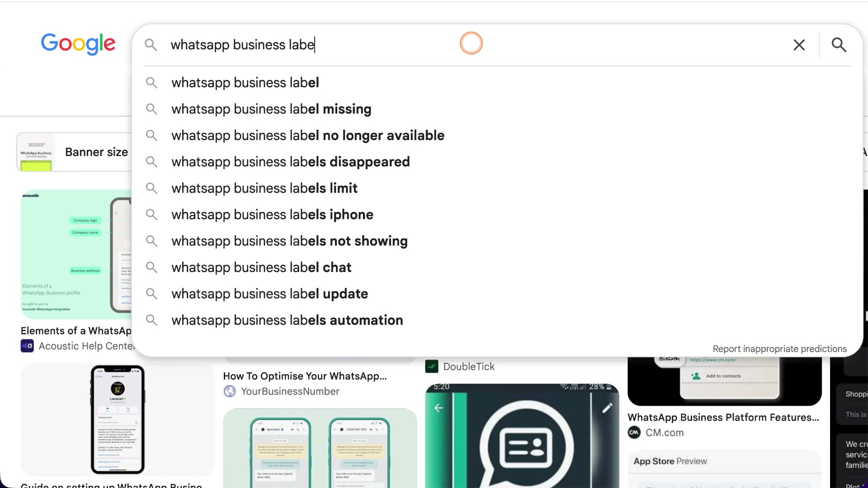Viewport: 868px width, 488px height.
Task: Click the Acoustic Help Center source icon
Action: [x=27, y=346]
